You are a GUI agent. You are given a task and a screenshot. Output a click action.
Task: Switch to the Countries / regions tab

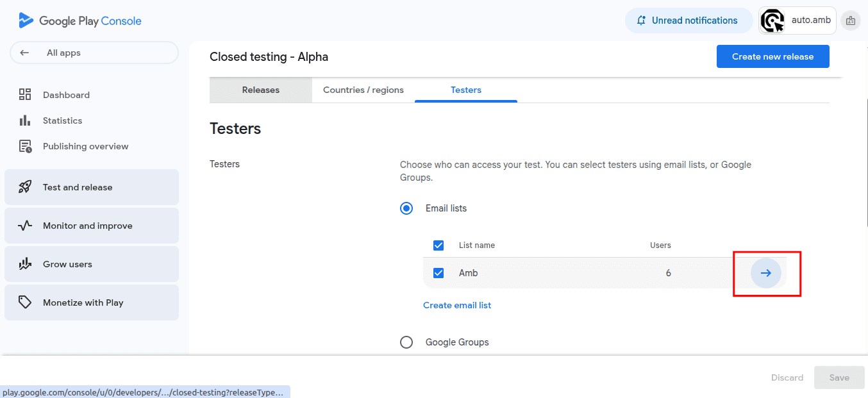(x=363, y=90)
